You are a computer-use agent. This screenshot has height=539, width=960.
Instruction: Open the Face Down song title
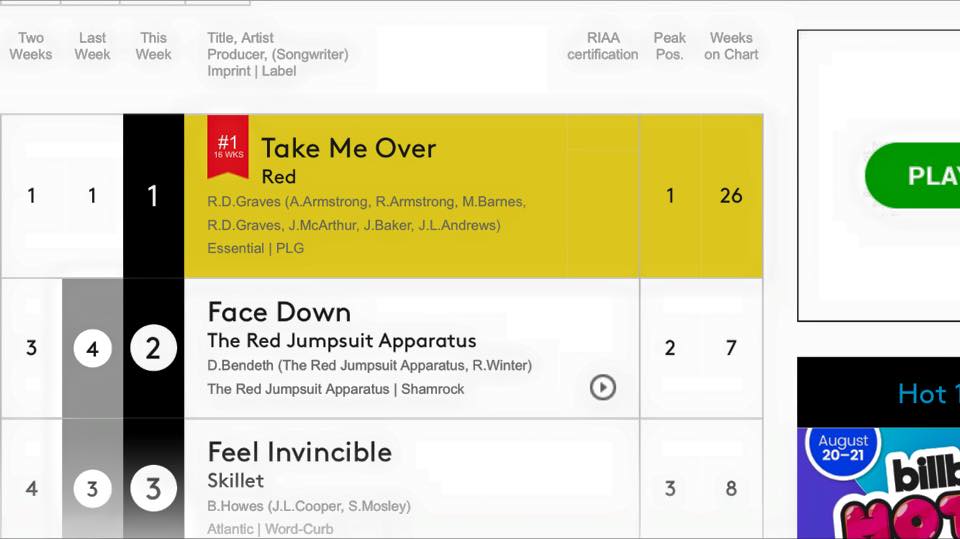[278, 312]
